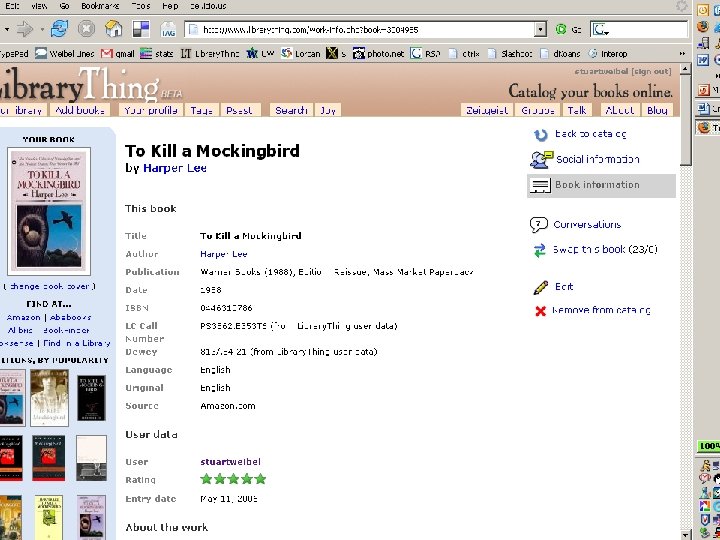Click the scrollbar up arrow
This screenshot has height=540, width=720.
685,69
